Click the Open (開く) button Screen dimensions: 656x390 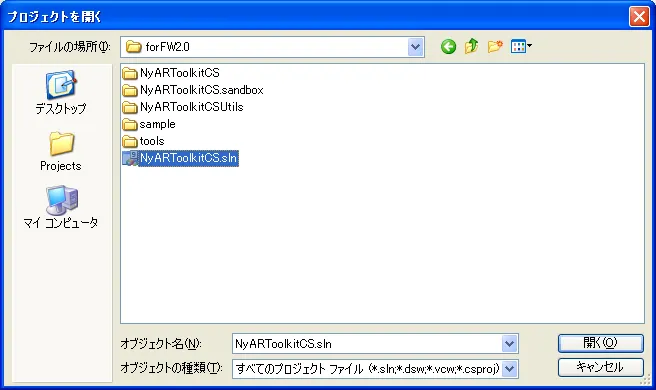(601, 343)
